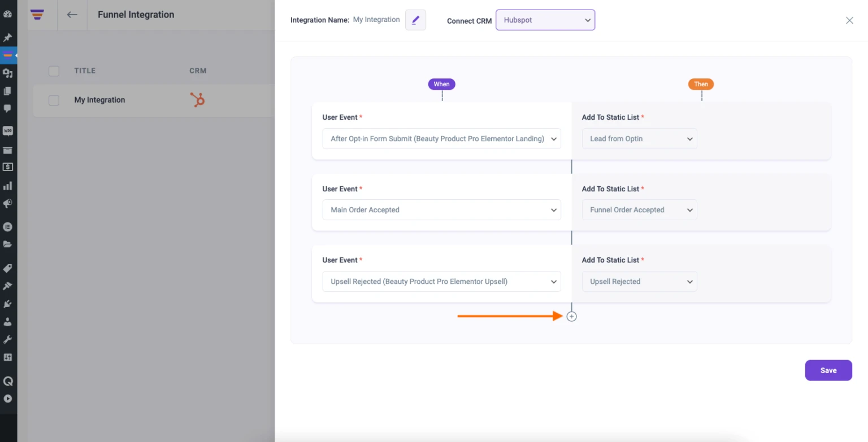The height and width of the screenshot is (442, 868).
Task: Add a new event row with the plus icon
Action: click(x=572, y=317)
